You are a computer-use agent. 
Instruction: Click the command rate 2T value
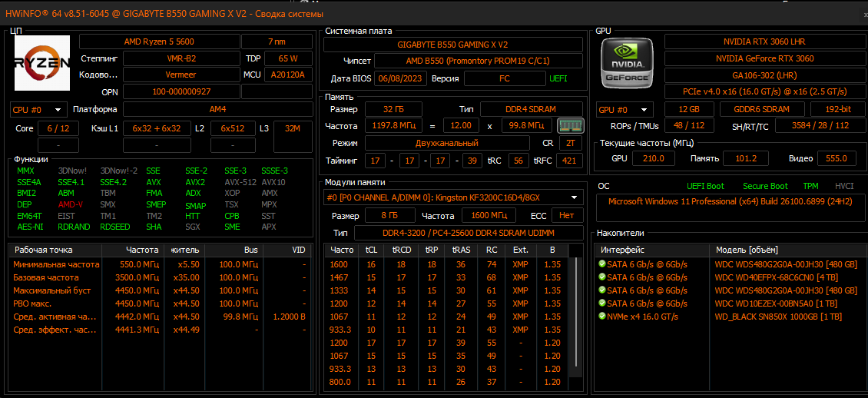pyautogui.click(x=571, y=143)
